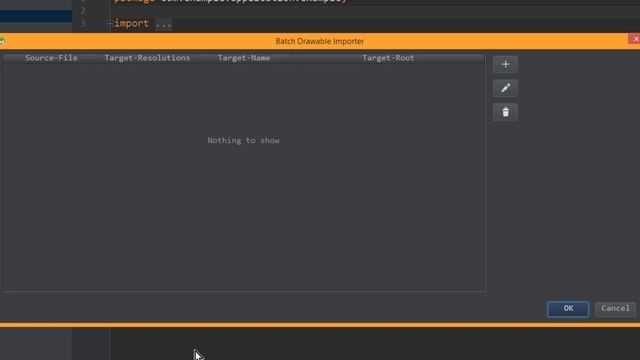The image size is (640, 360).
Task: Select the Target-Root column header
Action: click(388, 58)
